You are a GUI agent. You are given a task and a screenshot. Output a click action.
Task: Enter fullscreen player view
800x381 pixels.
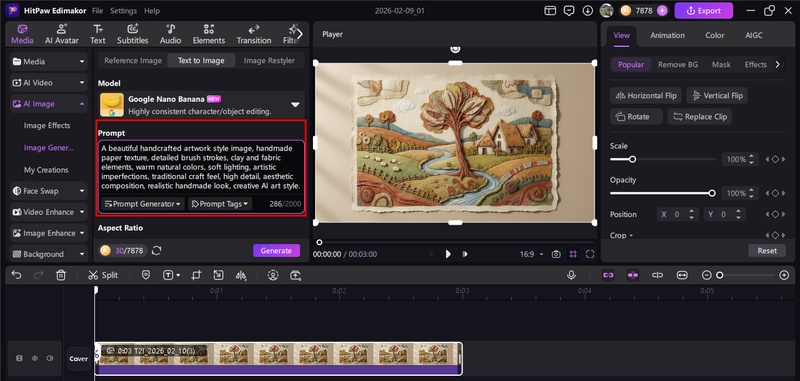[590, 254]
